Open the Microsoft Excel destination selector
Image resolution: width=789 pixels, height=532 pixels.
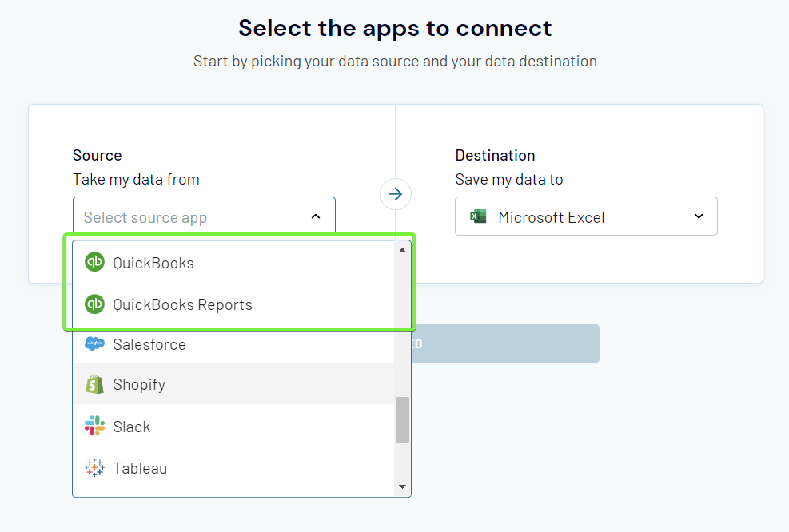pyautogui.click(x=586, y=216)
